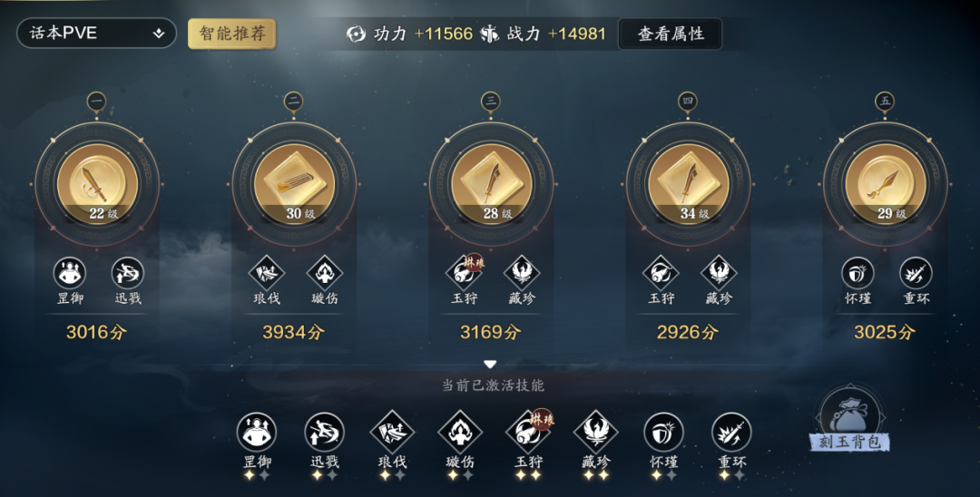Screen dimensions: 980x497
Task: Click 迅戮 skill icon under slot one
Action: pyautogui.click(x=128, y=274)
